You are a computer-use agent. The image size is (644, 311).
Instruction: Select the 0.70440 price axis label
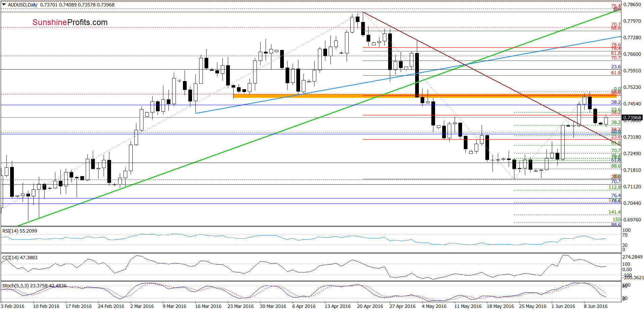tap(632, 203)
